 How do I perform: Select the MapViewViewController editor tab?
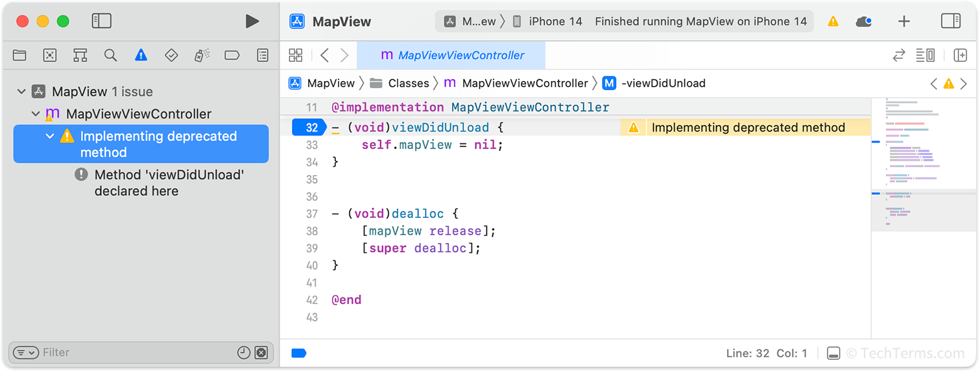pos(451,56)
